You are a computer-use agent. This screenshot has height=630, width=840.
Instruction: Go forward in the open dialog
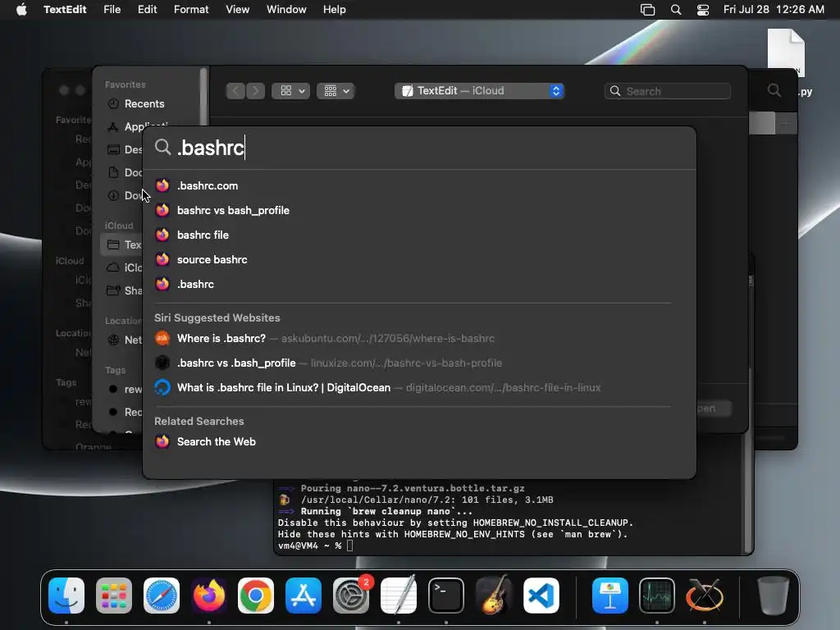(x=256, y=91)
